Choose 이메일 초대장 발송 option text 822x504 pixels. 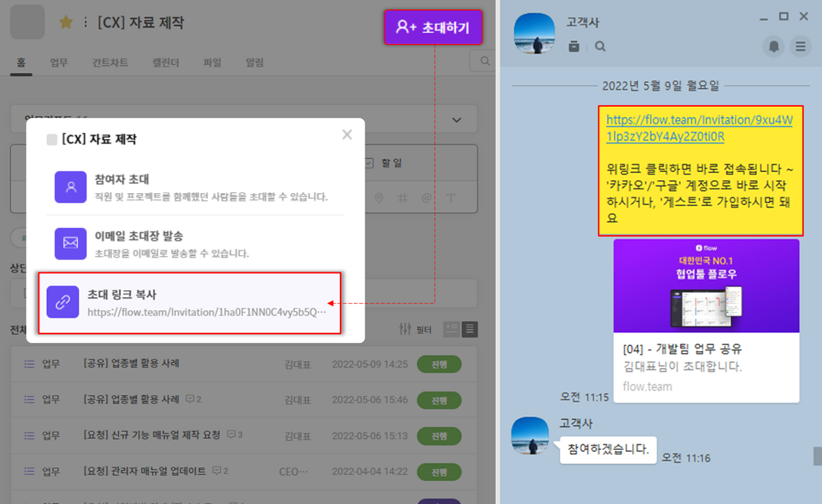[139, 236]
